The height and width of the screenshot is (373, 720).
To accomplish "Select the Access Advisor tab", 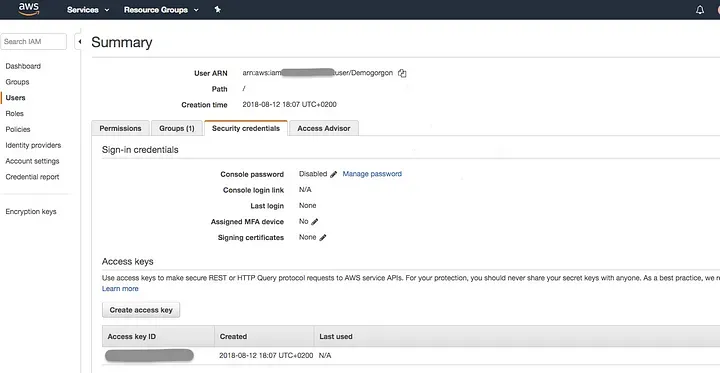I will [324, 128].
